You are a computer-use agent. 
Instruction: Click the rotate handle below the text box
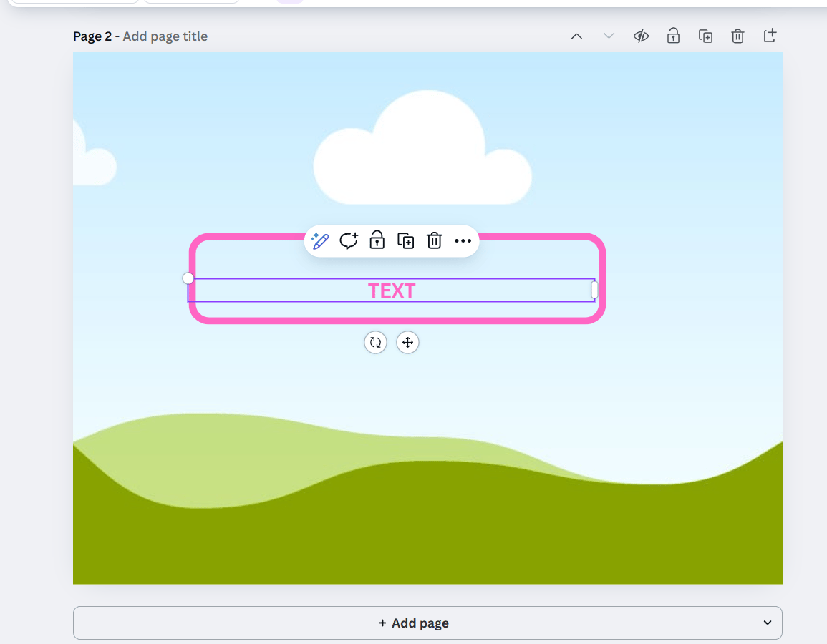click(x=375, y=343)
